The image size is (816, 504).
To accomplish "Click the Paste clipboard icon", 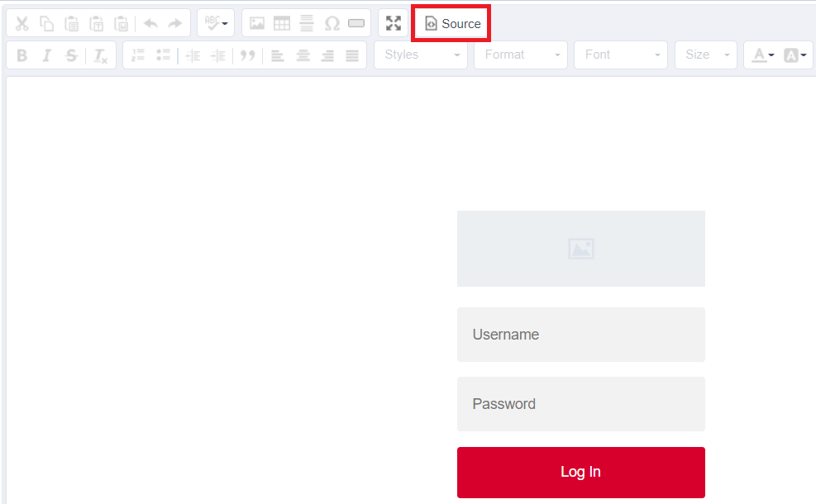I will pos(71,23).
